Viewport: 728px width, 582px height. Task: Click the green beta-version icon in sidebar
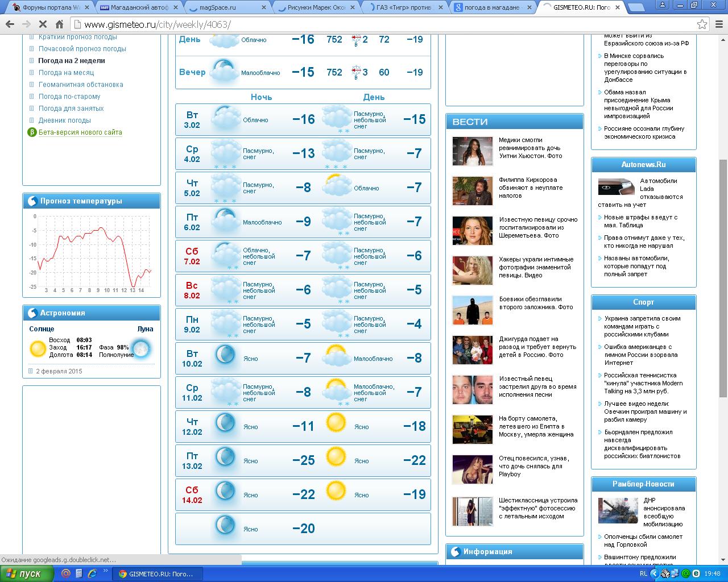click(32, 132)
